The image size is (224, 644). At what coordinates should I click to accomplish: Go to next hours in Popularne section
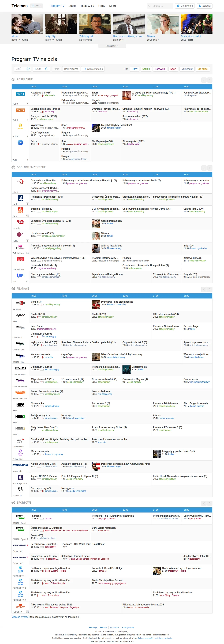point(210,80)
